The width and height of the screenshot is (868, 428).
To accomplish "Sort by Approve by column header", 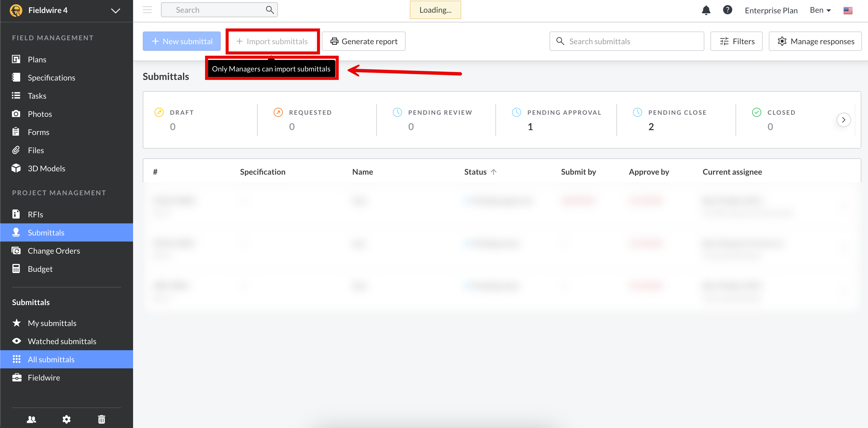I will (649, 172).
